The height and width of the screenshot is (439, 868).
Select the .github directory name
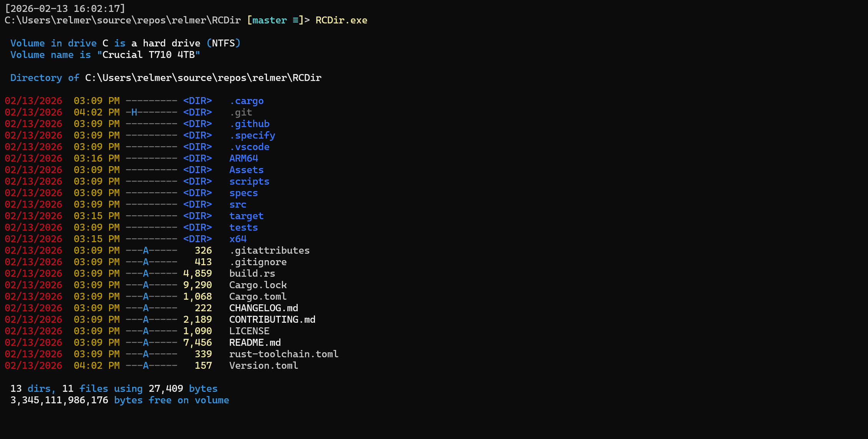pos(249,124)
